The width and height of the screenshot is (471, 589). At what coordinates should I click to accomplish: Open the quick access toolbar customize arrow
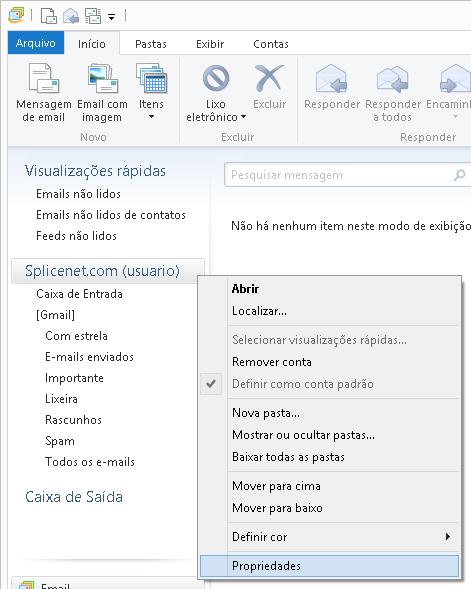[x=112, y=17]
